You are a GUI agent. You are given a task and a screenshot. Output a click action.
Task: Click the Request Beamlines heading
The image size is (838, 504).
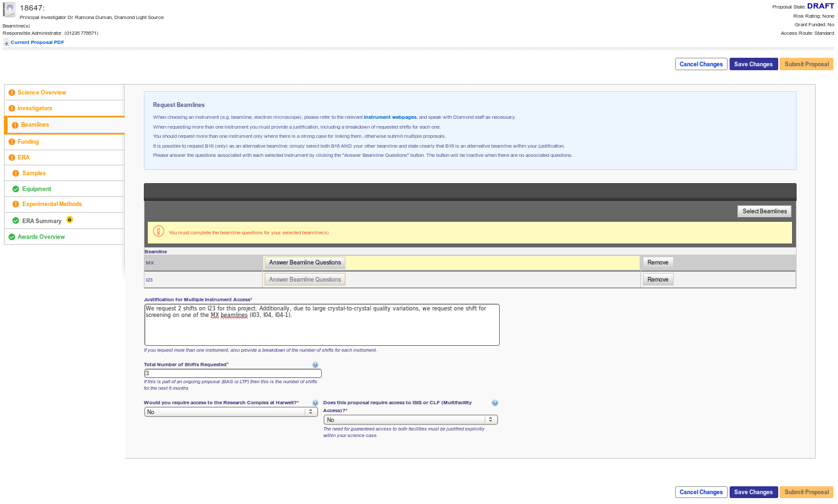click(x=179, y=105)
